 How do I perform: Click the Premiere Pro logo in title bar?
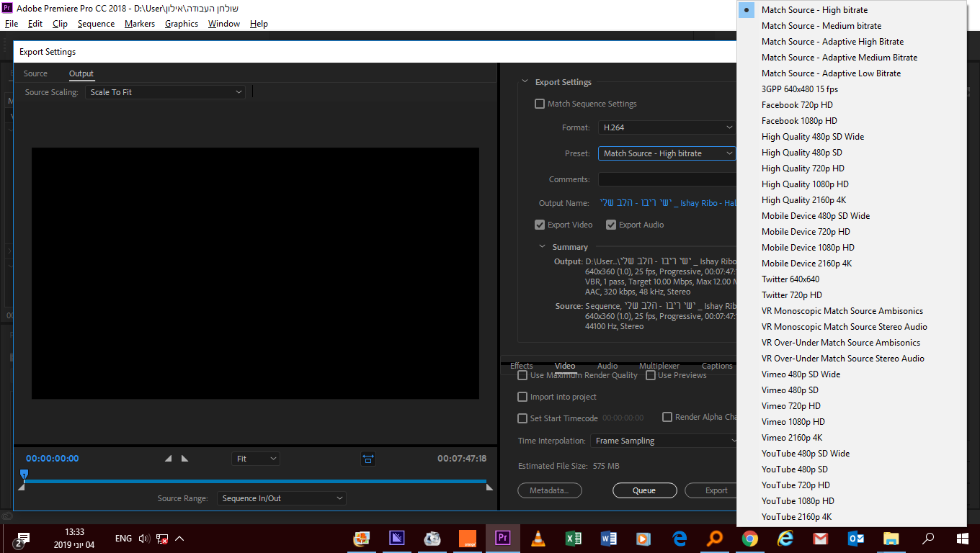(7, 8)
